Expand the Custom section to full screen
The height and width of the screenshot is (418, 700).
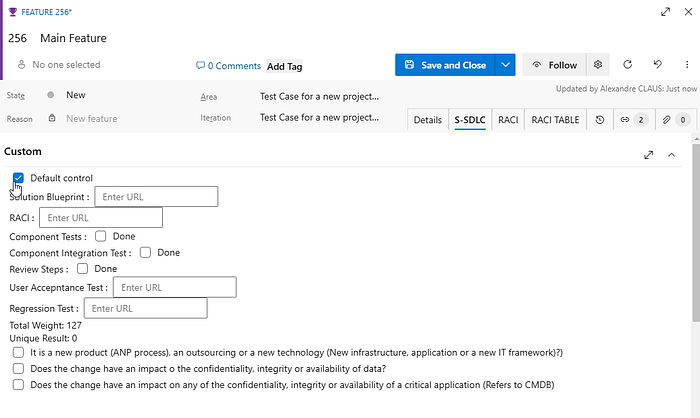click(x=649, y=155)
